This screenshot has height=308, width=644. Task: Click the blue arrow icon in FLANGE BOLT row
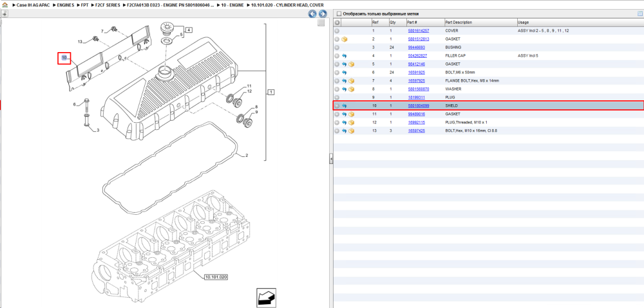click(344, 81)
